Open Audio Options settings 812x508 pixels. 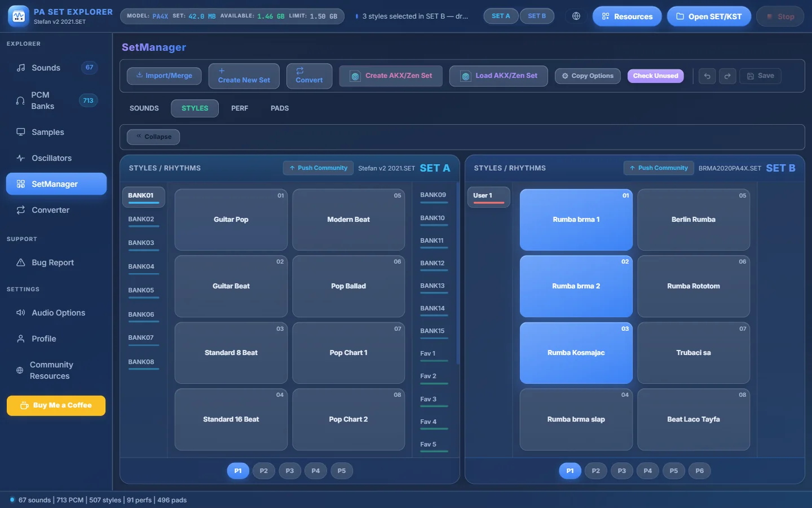(56, 313)
